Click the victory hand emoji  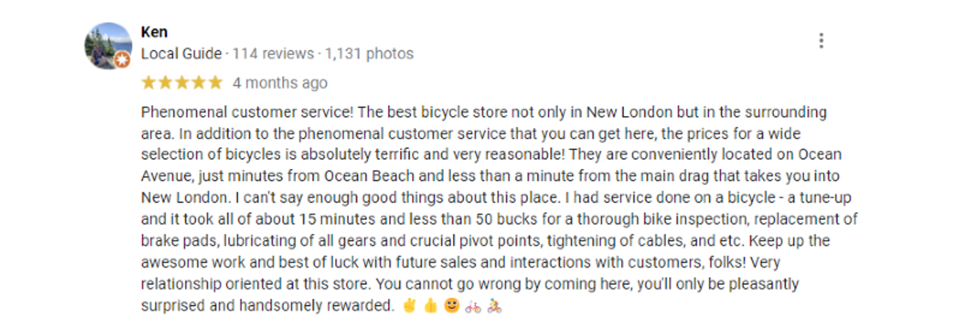[410, 306]
